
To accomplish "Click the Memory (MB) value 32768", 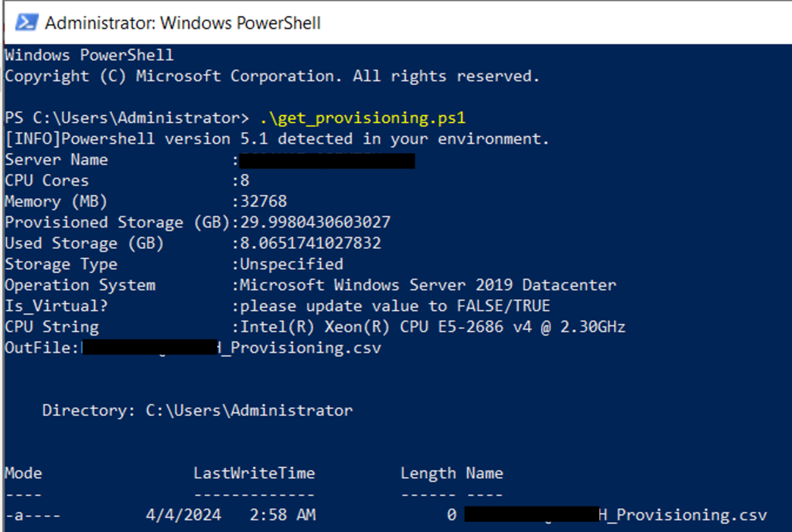I will pyautogui.click(x=263, y=201).
